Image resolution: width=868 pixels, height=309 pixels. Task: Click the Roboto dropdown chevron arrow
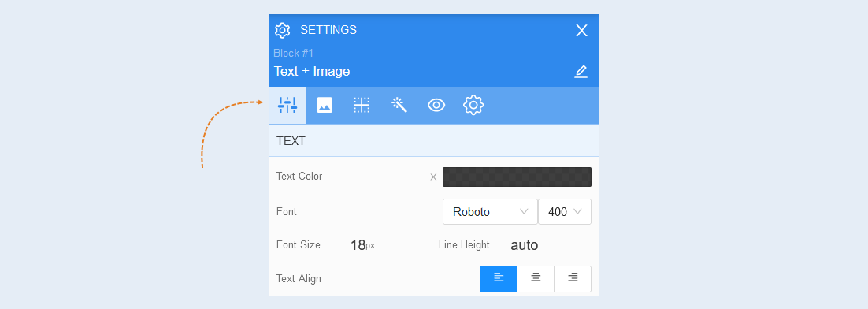tap(524, 211)
